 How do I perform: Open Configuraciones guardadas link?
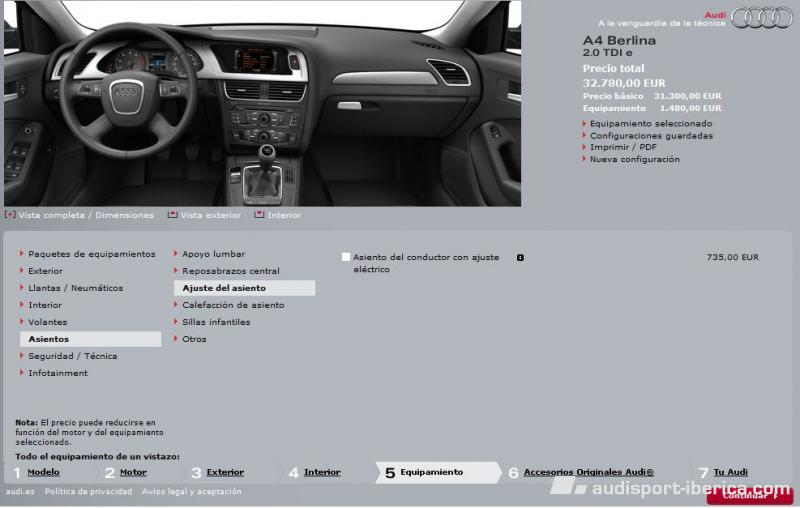click(x=651, y=136)
